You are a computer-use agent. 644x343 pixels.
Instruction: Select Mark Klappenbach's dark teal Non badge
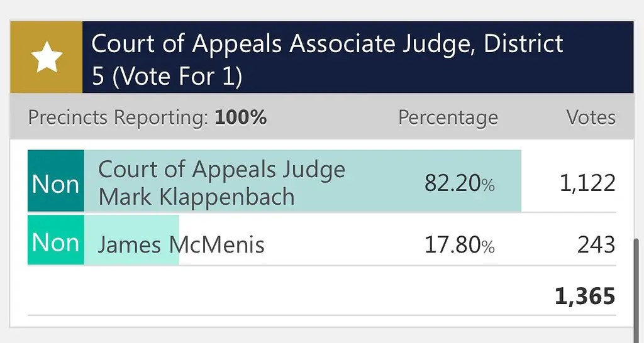point(56,181)
